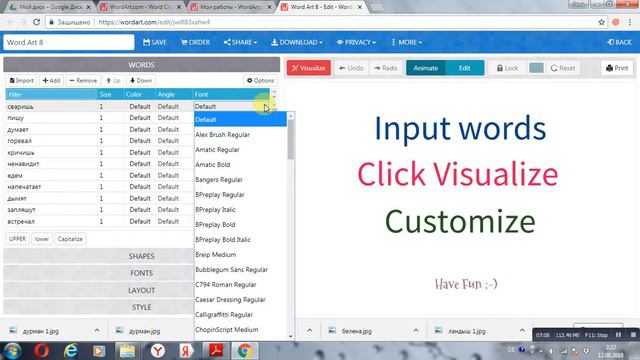The width and height of the screenshot is (640, 360).
Task: Switch to Edit mode
Action: pos(464,68)
